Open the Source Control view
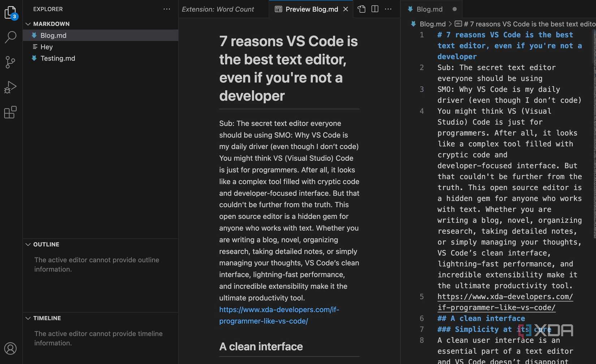The height and width of the screenshot is (364, 596). (10, 62)
